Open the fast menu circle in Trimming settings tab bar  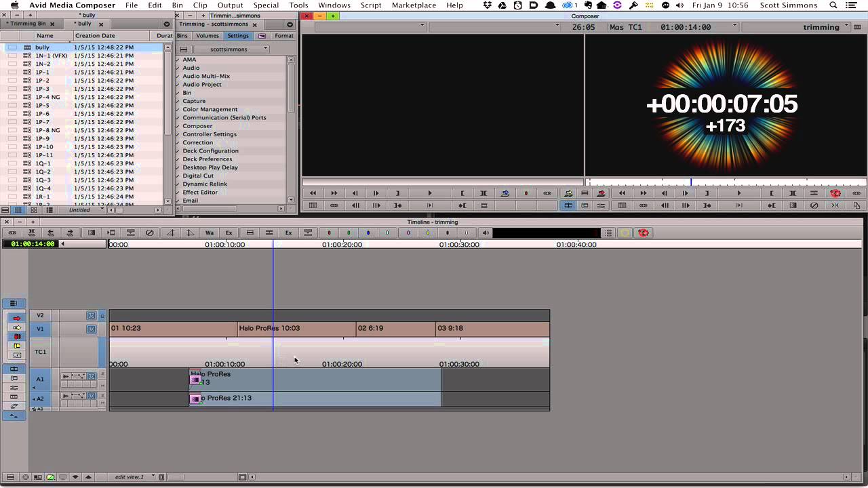coord(290,24)
